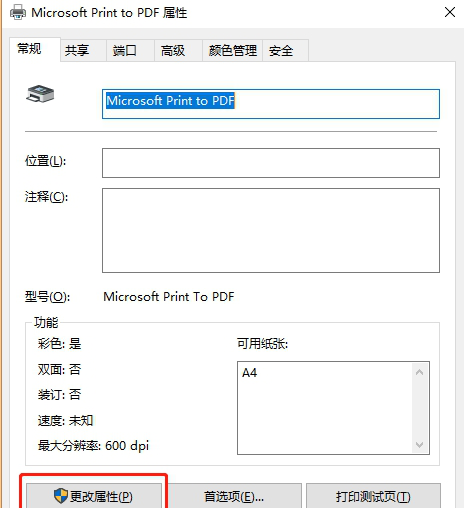
Task: Click the 可用纸张: label
Action: tap(263, 344)
